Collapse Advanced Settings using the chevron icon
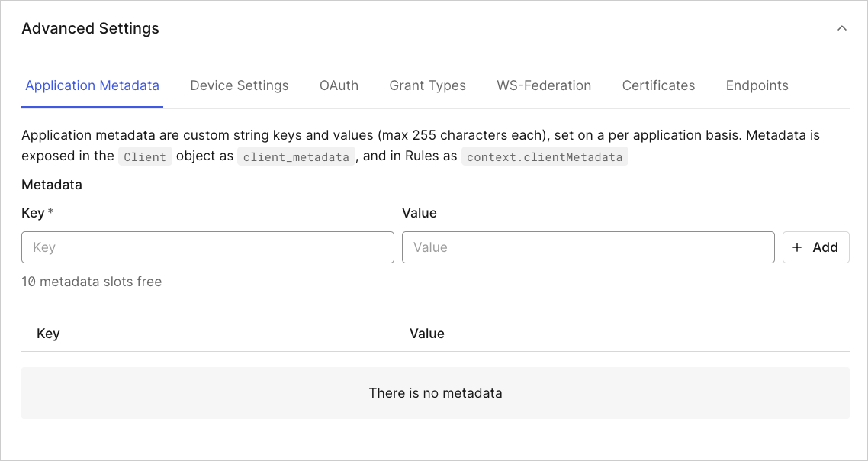 coord(841,27)
